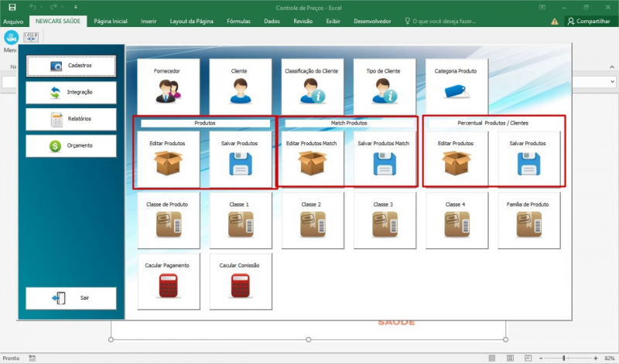Click Classificação do Cliente icon
This screenshot has height=364, width=619.
coord(312,90)
